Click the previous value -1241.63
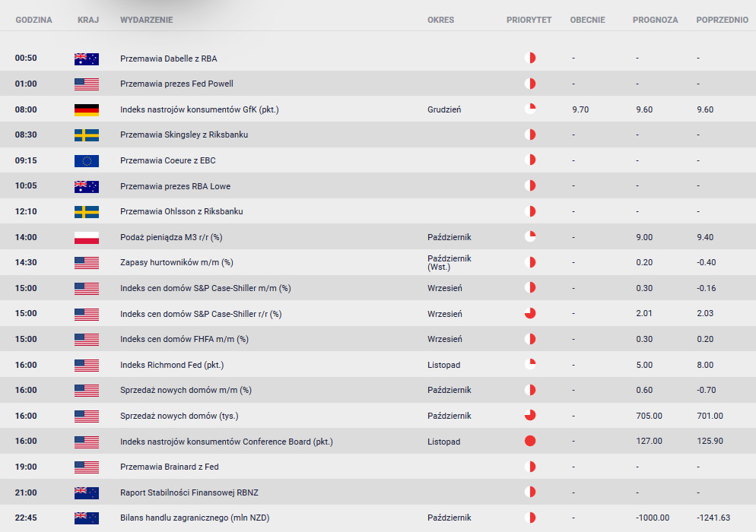756x532 pixels. (x=713, y=518)
